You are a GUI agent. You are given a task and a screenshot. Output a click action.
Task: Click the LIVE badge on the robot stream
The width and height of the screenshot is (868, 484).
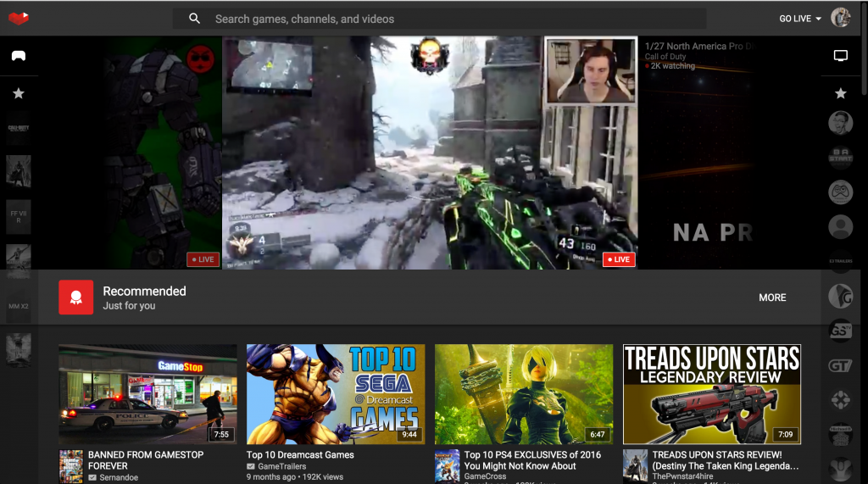pos(203,259)
